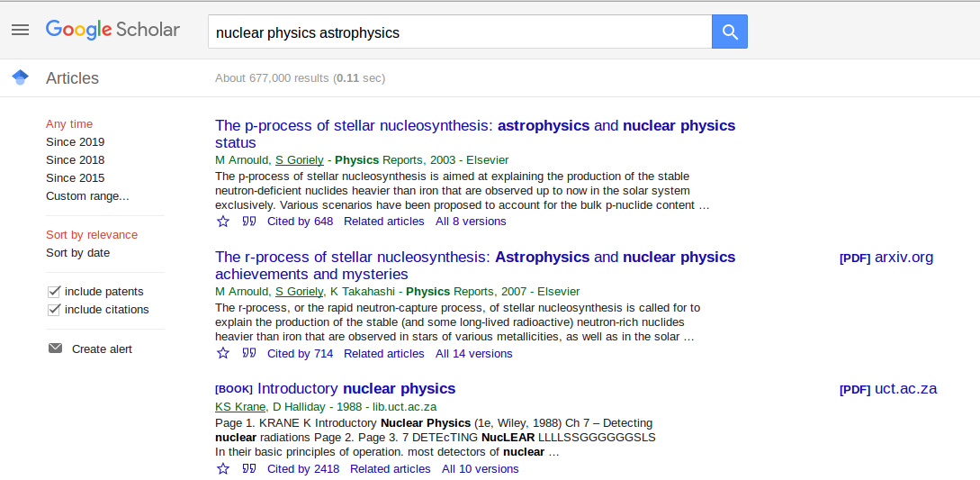Open the hamburger menu
980x480 pixels.
[20, 30]
